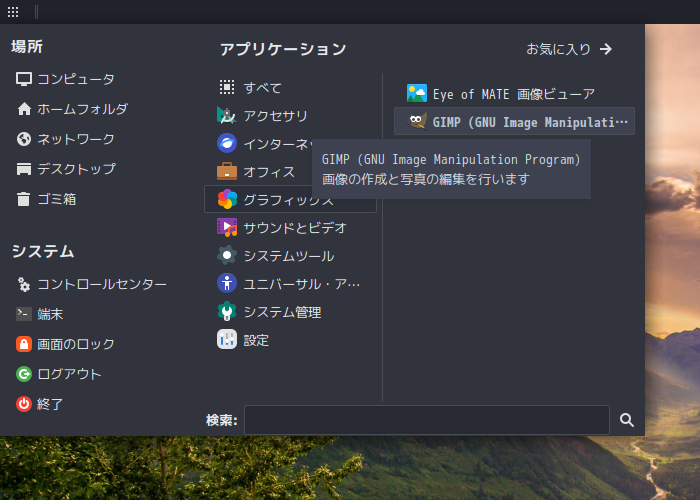
Task: Click the GIMP Wilber mascot icon
Action: click(417, 121)
